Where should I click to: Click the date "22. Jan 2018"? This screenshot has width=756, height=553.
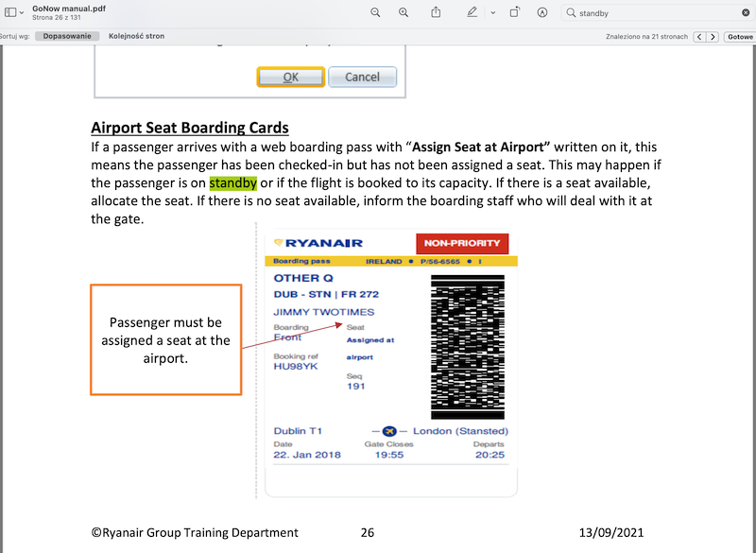[x=307, y=455]
